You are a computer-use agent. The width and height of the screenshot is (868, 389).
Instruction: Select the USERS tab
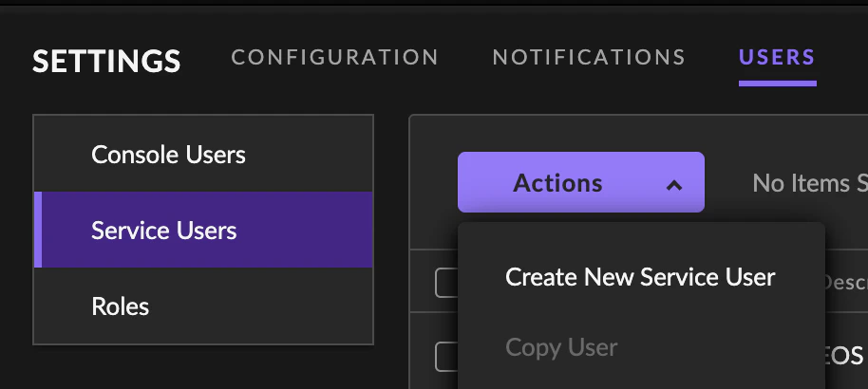[777, 57]
